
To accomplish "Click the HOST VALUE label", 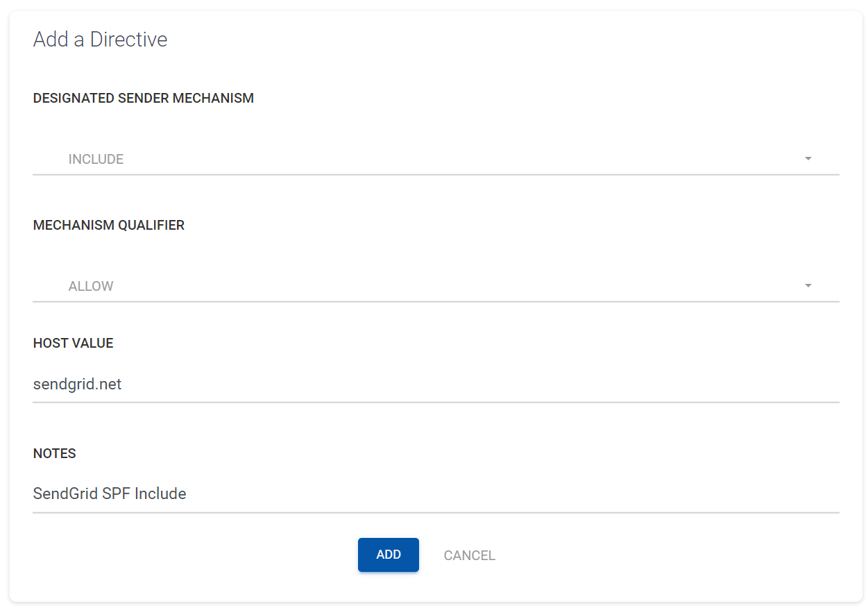I will click(x=73, y=342).
